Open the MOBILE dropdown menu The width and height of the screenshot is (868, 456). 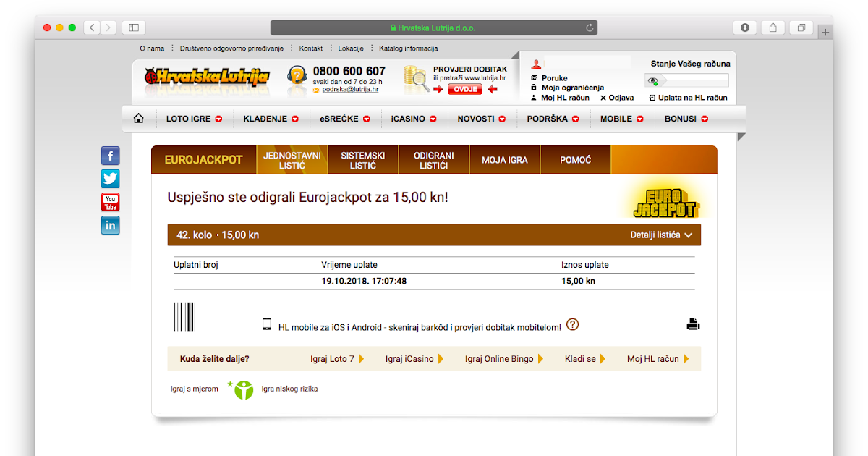(x=622, y=119)
